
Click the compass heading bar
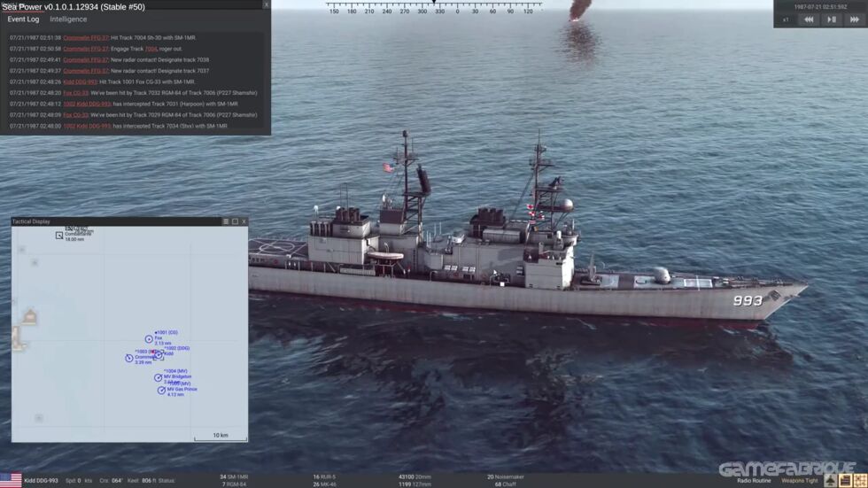coord(433,8)
